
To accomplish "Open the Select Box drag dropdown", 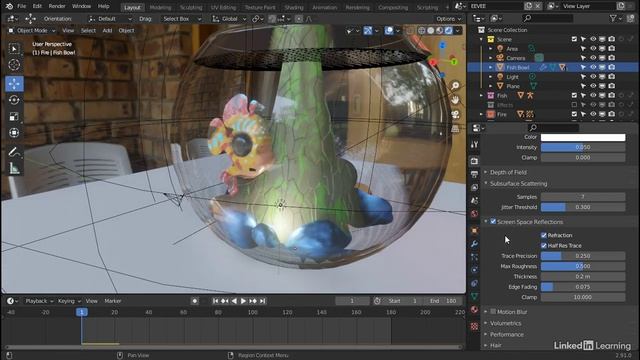I will coord(181,19).
